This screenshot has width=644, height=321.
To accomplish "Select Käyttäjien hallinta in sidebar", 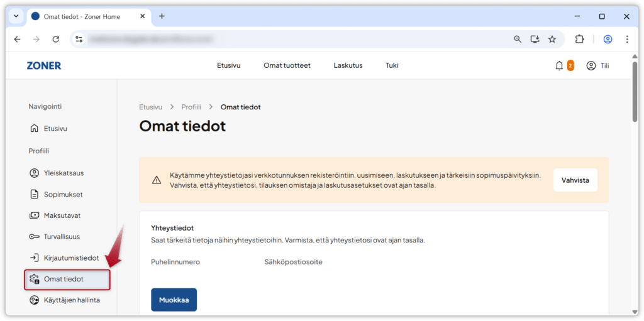I will click(x=71, y=300).
